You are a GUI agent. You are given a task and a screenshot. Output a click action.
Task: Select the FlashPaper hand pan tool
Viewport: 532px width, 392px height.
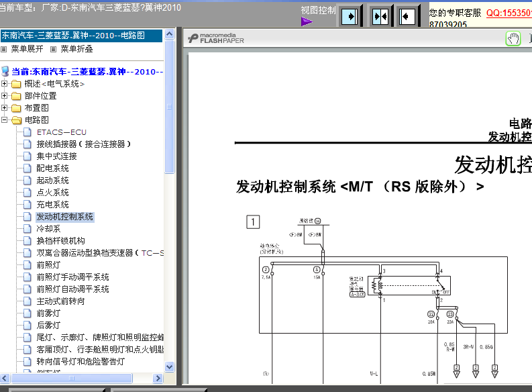[x=513, y=39]
